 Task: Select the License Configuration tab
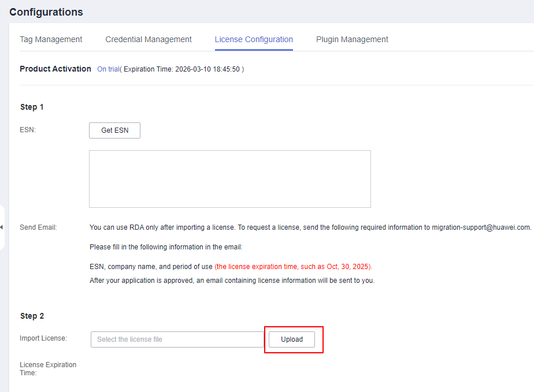254,39
